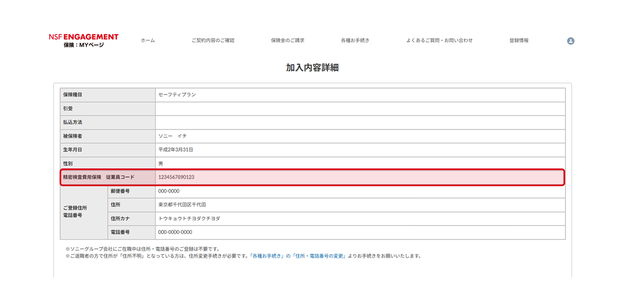
Task: Open 登録情報 menu item
Action: tap(519, 40)
